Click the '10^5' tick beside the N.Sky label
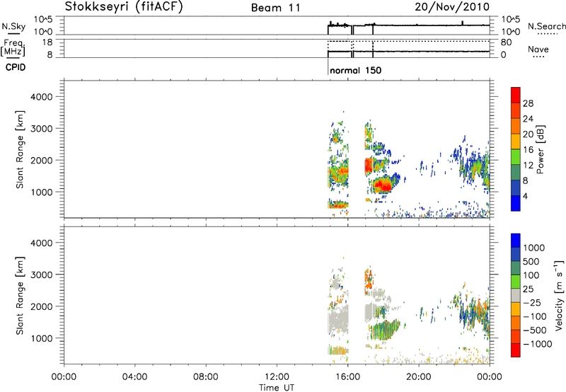The height and width of the screenshot is (392, 566). pos(43,20)
